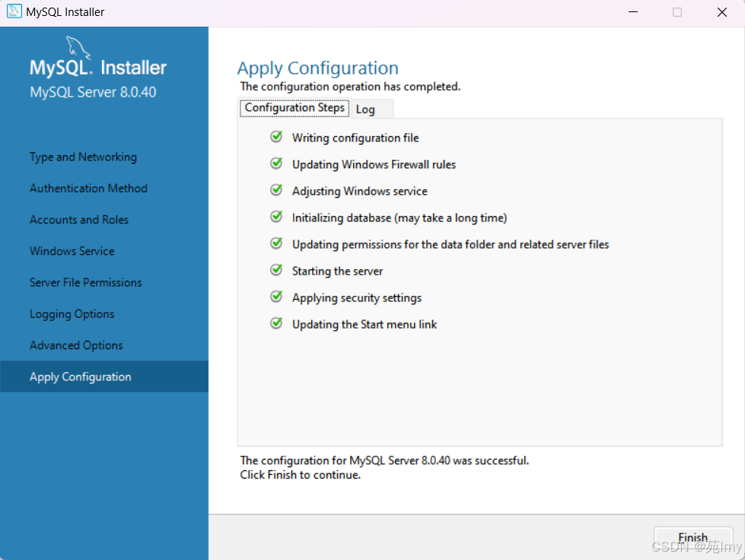Image resolution: width=745 pixels, height=560 pixels.
Task: Select the Configuration Steps tab
Action: click(x=294, y=108)
